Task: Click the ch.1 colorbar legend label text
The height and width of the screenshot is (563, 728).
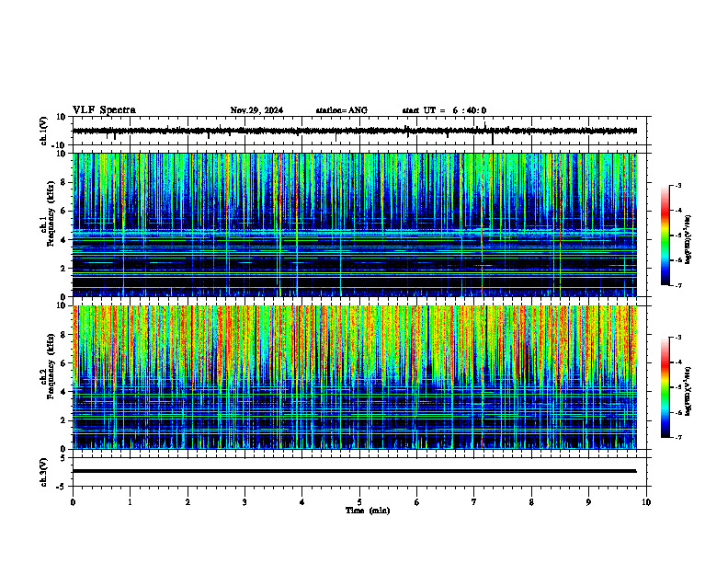Action: coord(688,240)
